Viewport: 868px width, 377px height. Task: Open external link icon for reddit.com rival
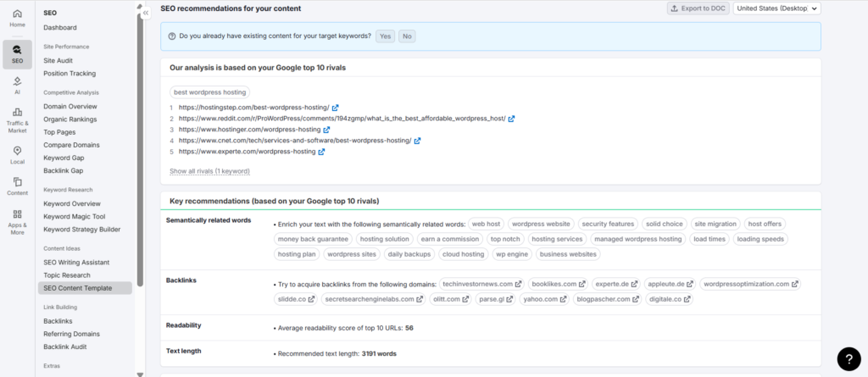pos(511,119)
